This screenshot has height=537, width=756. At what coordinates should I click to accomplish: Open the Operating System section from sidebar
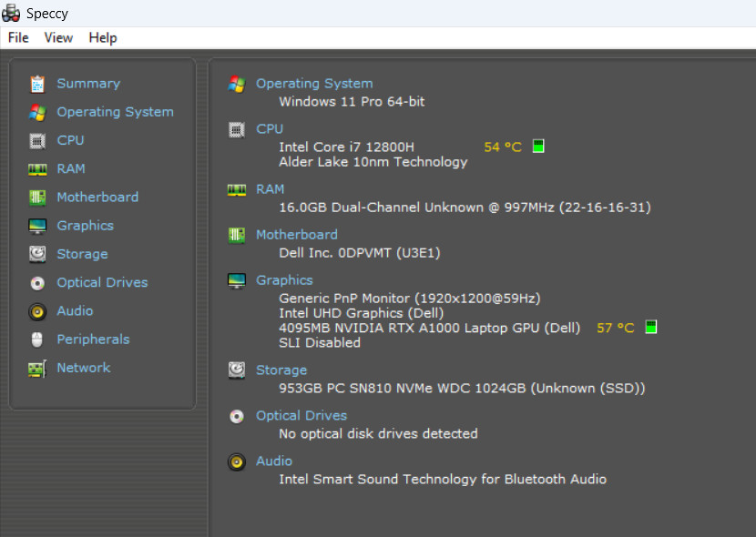tap(116, 112)
